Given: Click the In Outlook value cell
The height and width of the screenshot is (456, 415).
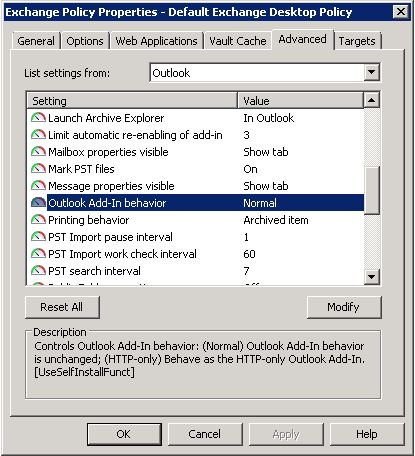Looking at the screenshot, I should (269, 118).
